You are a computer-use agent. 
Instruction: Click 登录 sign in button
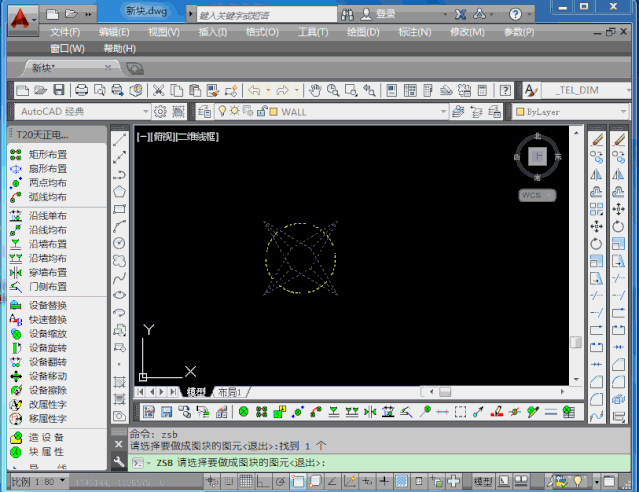[385, 14]
